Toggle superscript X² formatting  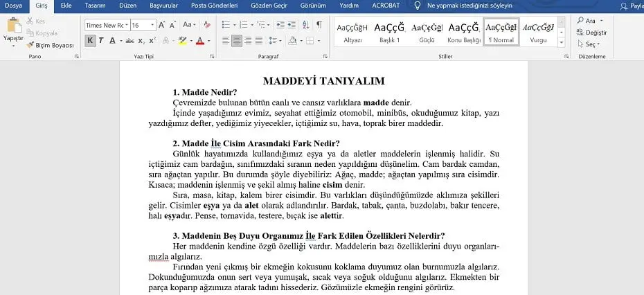(x=152, y=41)
